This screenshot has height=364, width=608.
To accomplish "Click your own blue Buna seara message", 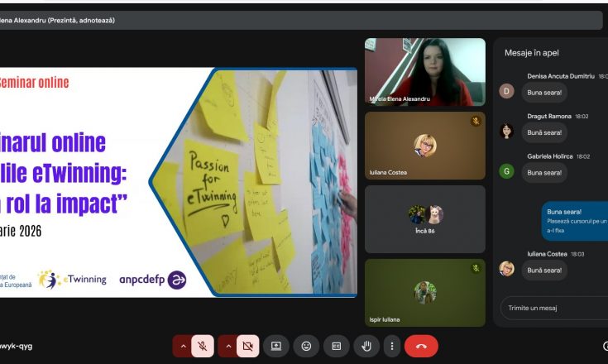I will pyautogui.click(x=575, y=221).
